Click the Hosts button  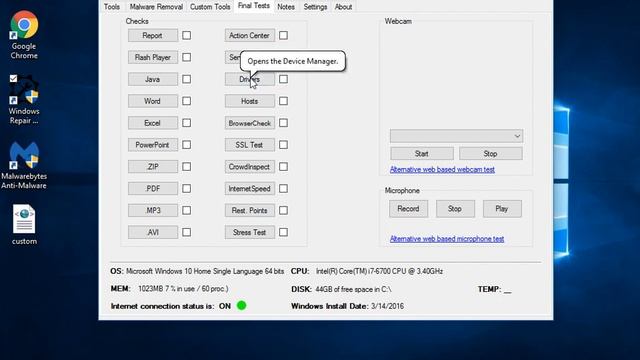[249, 101]
